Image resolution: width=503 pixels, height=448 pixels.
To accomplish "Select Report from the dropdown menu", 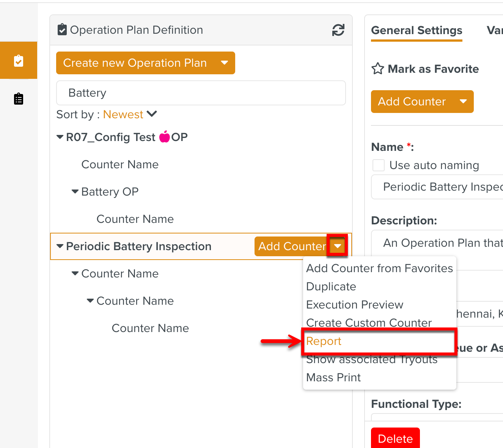I will pos(324,341).
